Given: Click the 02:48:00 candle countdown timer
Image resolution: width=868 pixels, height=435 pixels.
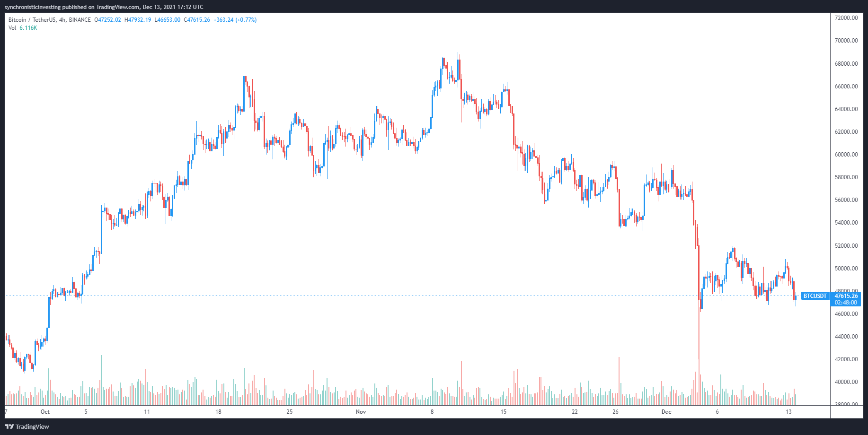Looking at the screenshot, I should 846,303.
